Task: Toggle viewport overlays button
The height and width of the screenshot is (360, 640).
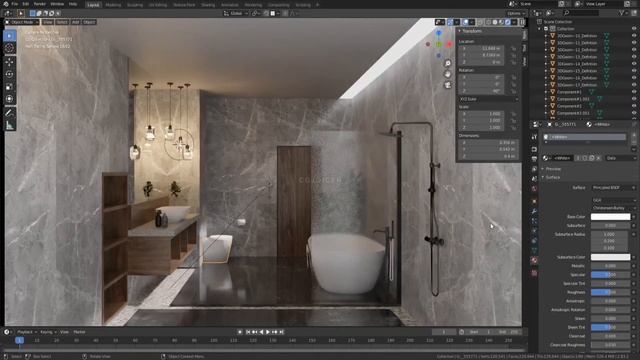Action: click(x=465, y=22)
